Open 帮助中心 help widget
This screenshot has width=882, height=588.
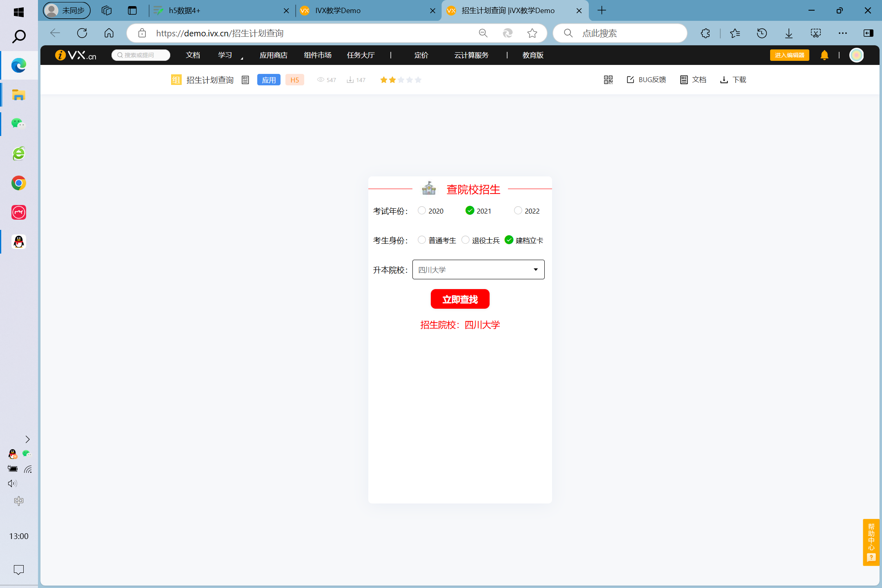(871, 542)
